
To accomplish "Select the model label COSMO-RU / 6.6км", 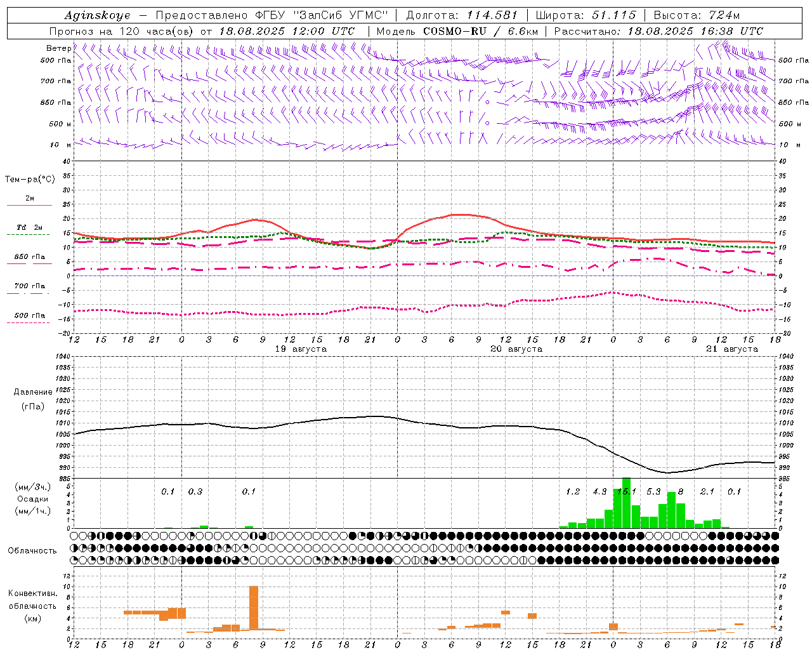I will pos(481,31).
